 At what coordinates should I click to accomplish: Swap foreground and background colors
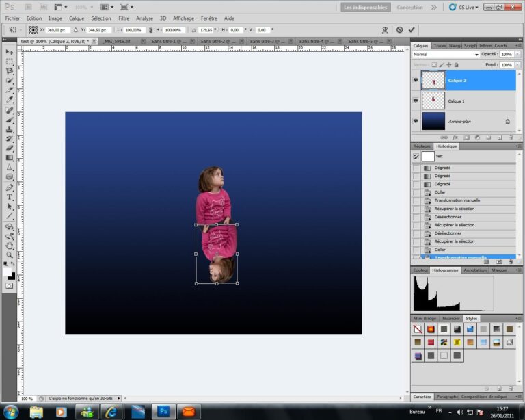pos(13,264)
